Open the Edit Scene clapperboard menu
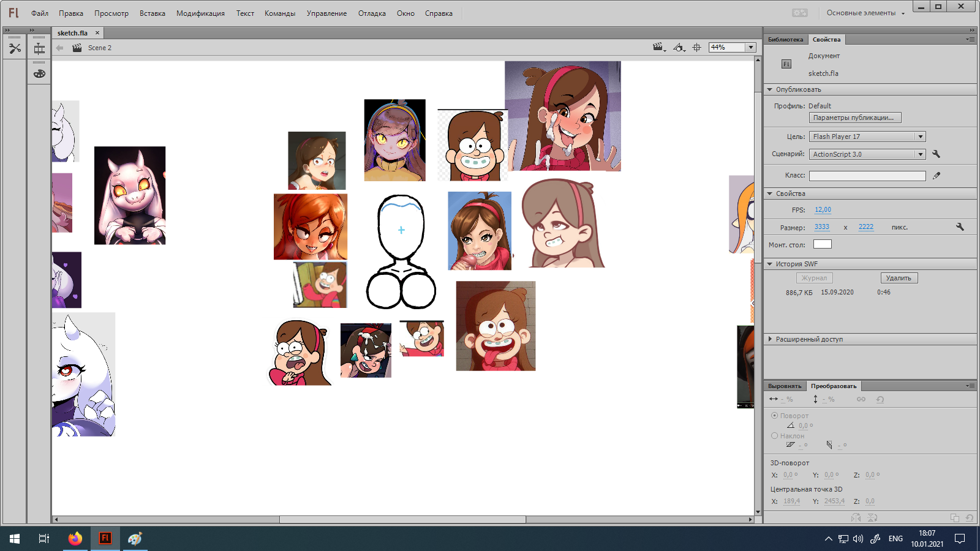The image size is (980, 551). coord(659,47)
